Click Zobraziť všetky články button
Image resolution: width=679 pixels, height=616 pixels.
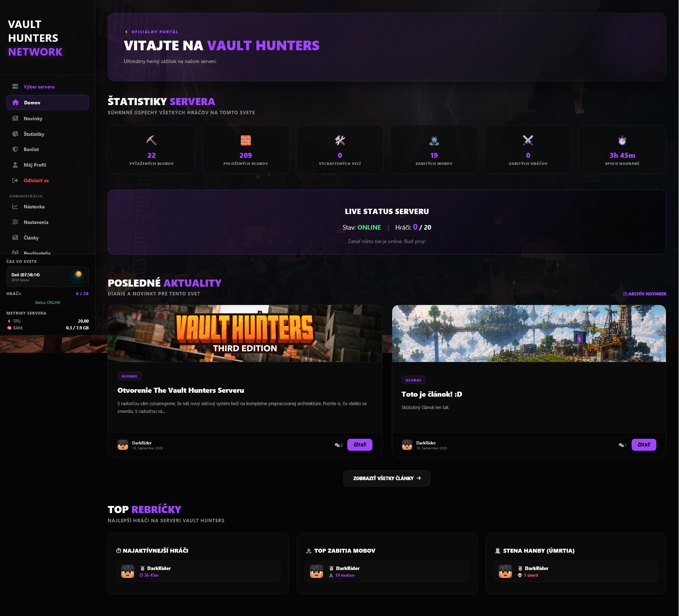tap(387, 478)
